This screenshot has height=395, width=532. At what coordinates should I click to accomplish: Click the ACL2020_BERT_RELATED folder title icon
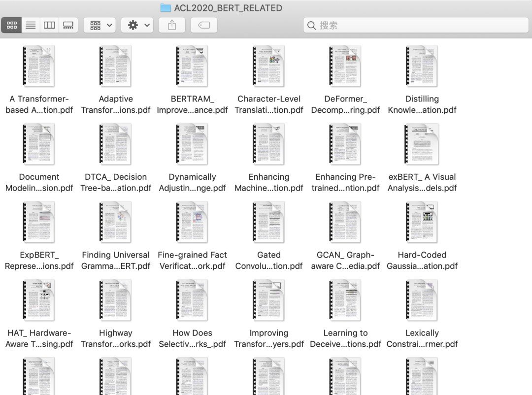coord(166,8)
